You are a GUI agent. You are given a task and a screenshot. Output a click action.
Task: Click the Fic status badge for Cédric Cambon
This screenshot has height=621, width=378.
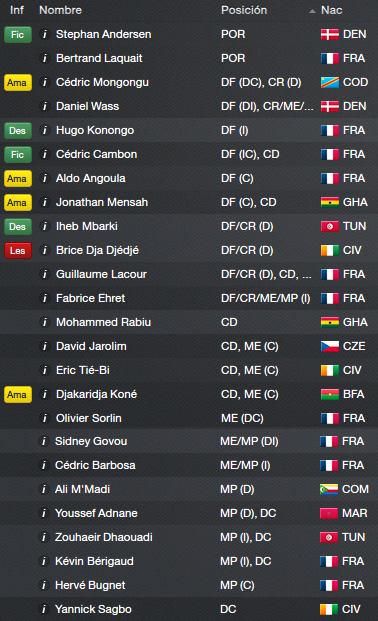pyautogui.click(x=18, y=154)
